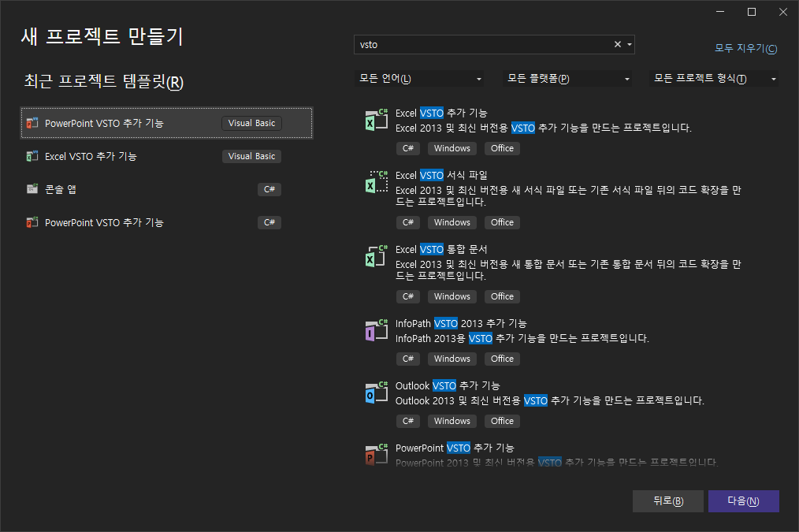799x532 pixels.
Task: Open the search history dropdown arrow
Action: (630, 44)
